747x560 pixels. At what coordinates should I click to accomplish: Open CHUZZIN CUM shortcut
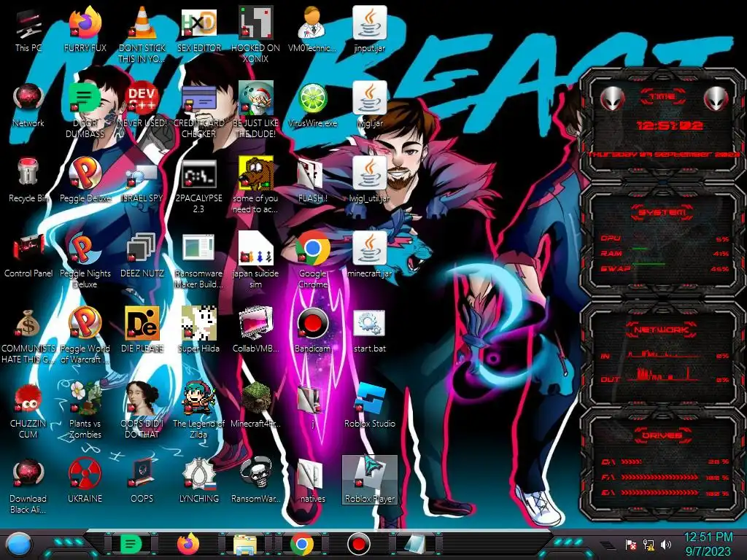28,411
